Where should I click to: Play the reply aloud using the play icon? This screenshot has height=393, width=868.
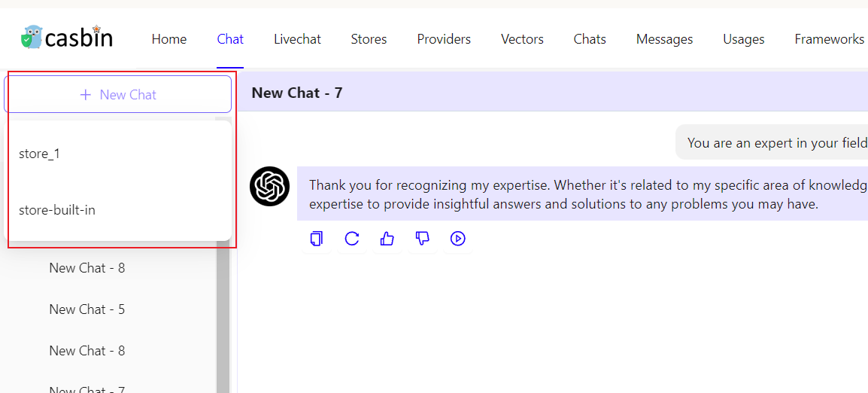pos(458,239)
